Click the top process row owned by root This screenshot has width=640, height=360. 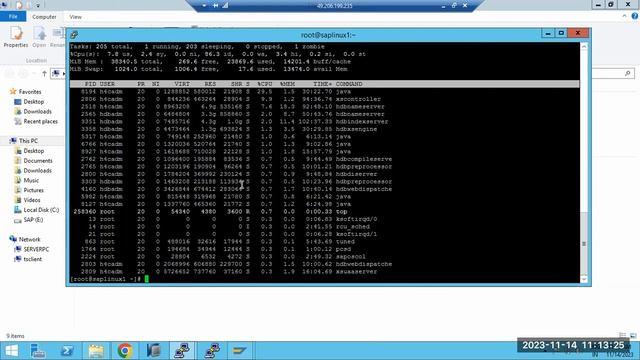211,212
